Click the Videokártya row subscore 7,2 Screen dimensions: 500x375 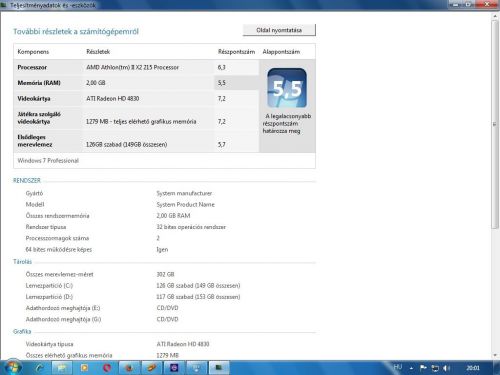point(222,99)
